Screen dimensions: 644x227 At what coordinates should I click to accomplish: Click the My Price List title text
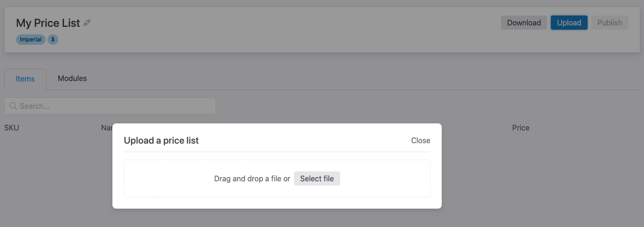point(48,23)
